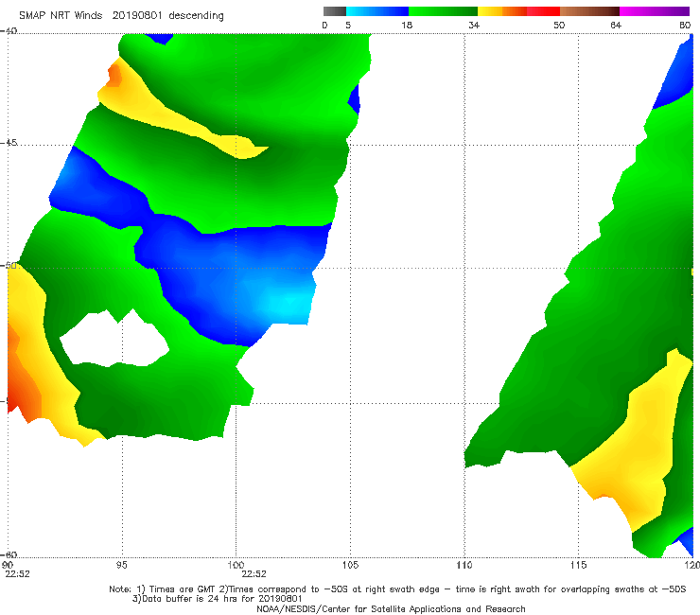Pick the green segment of the color bar
The image size is (700, 615).
pos(443,11)
